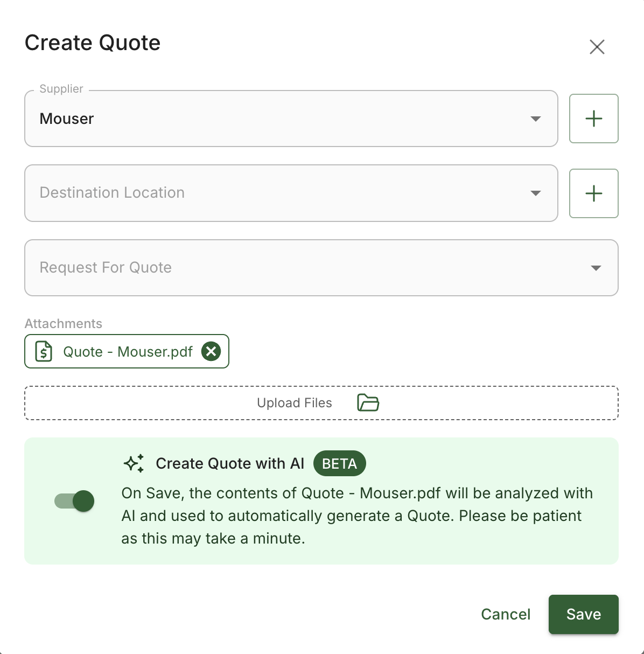
Task: Click the invoice document icon on attachment
Action: (x=44, y=351)
